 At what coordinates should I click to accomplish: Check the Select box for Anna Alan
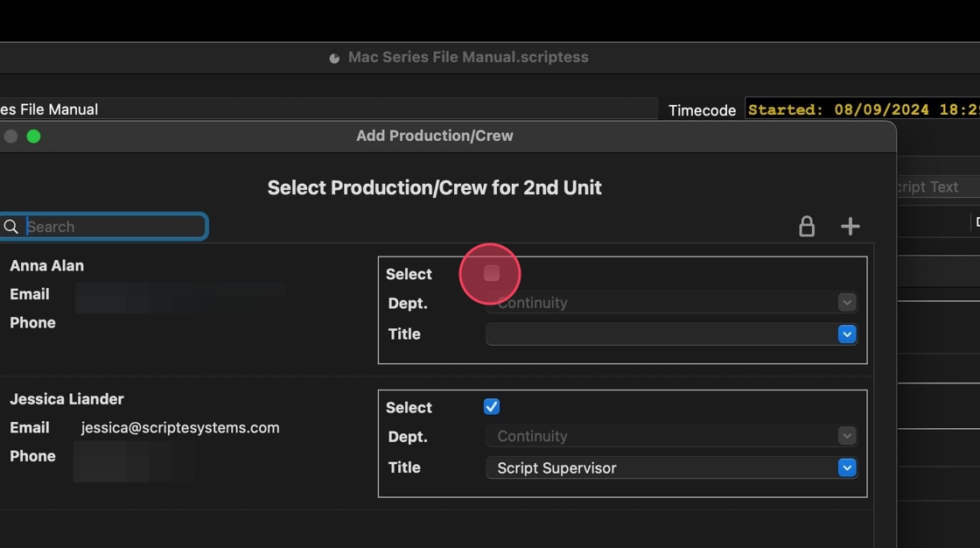tap(492, 273)
